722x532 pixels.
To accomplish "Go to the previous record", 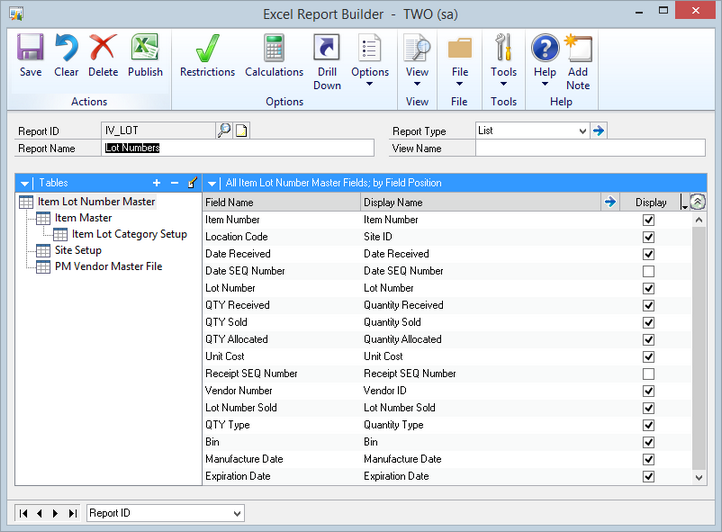I will (x=40, y=513).
